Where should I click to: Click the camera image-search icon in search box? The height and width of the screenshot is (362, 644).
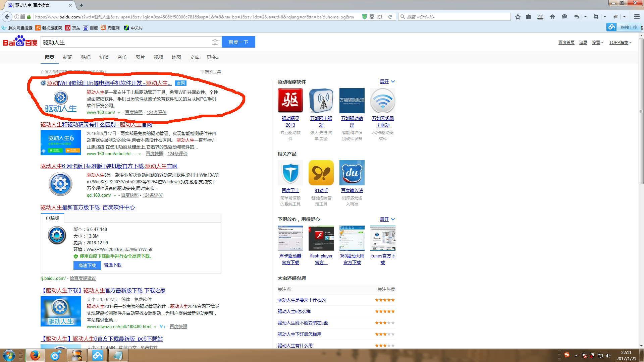tap(215, 42)
